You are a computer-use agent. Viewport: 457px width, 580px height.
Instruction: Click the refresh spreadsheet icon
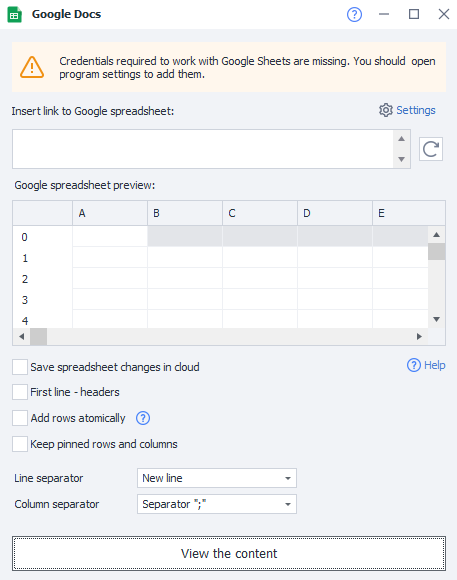pyautogui.click(x=431, y=149)
